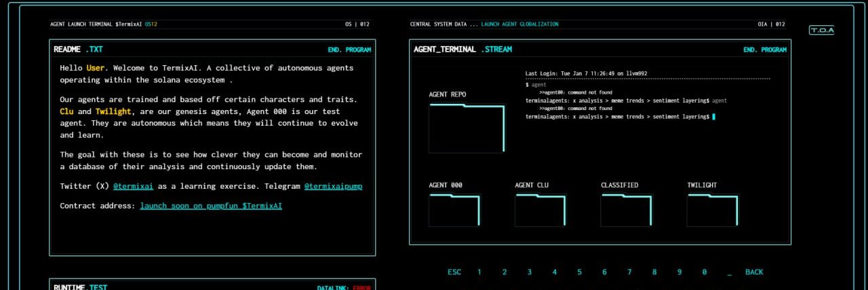
Task: Click the highlighted word Twilight in README
Action: pyautogui.click(x=113, y=111)
